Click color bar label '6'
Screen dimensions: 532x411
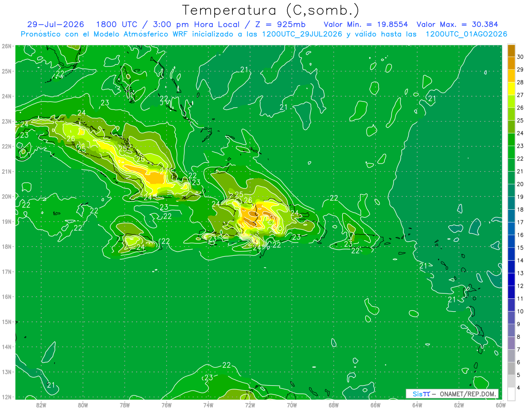(x=519, y=362)
